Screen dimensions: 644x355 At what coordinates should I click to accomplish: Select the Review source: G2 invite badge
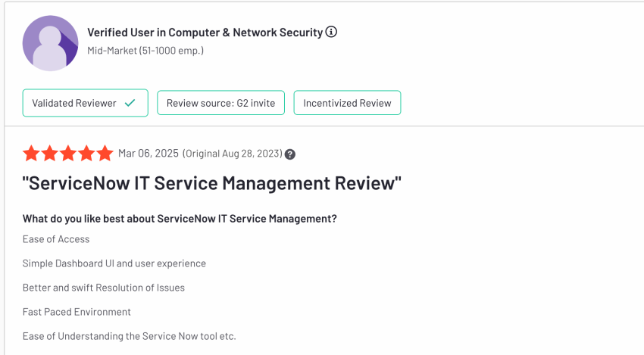click(221, 103)
